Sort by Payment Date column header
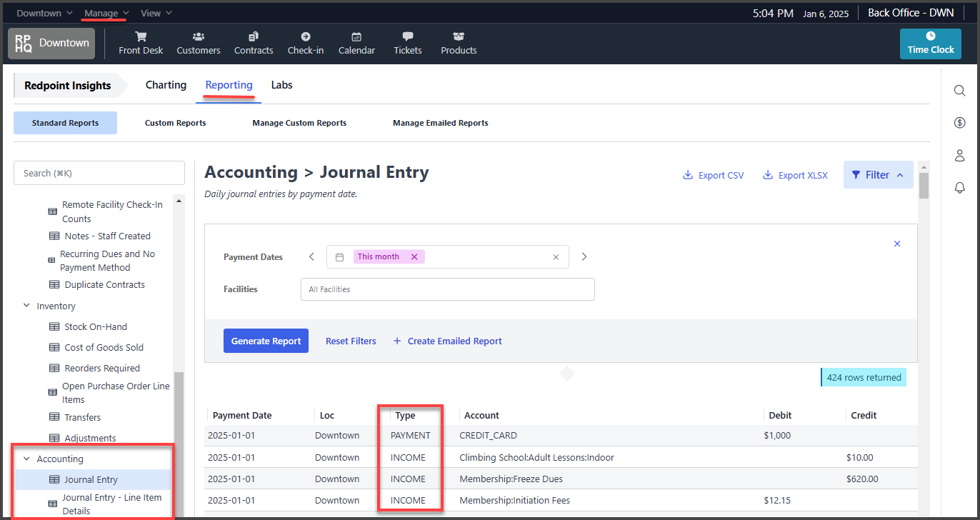 (242, 415)
